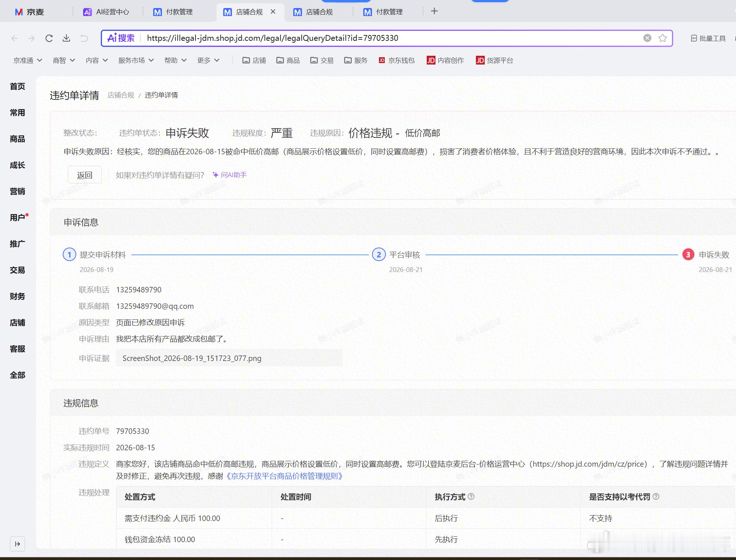
Task: Open 推广 in the sidebar
Action: pyautogui.click(x=18, y=244)
